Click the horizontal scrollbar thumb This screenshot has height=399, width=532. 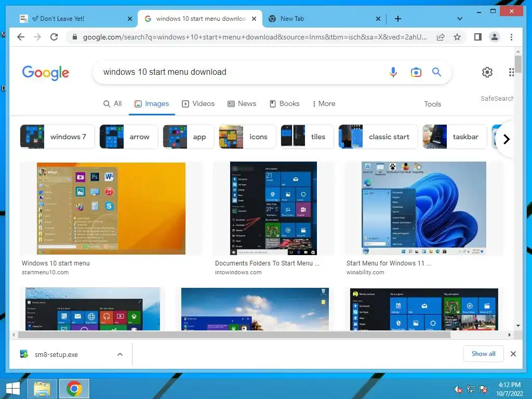(x=234, y=335)
